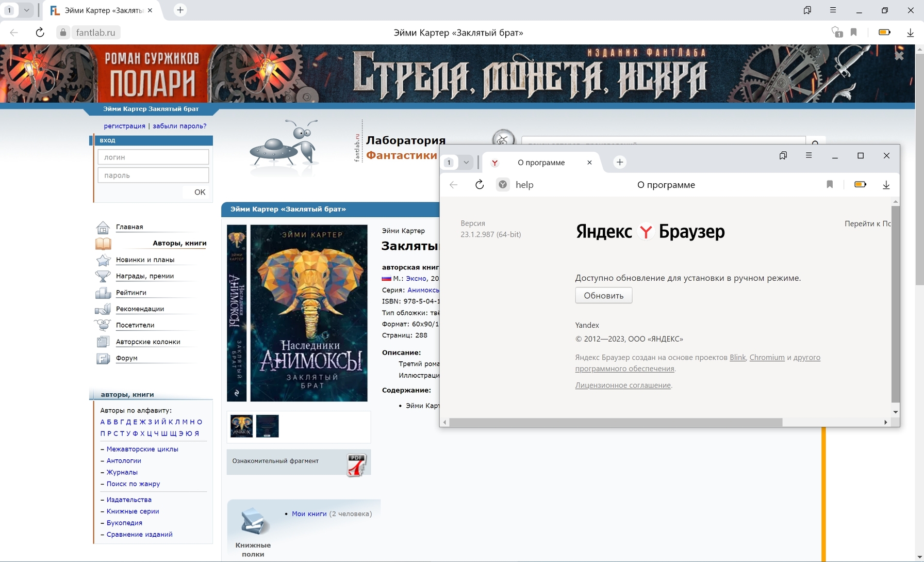
Task: Close the Полари advertisement banner
Action: tap(899, 56)
